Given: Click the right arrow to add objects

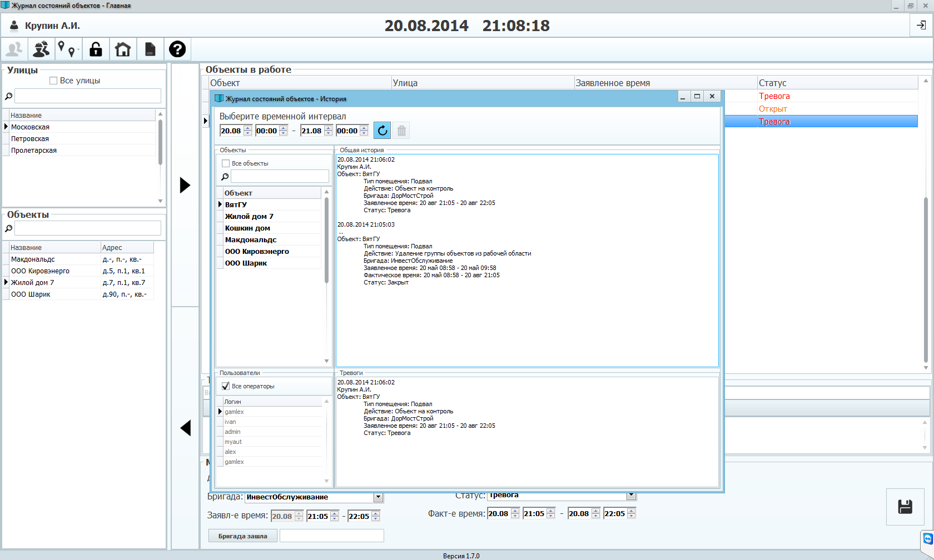Looking at the screenshot, I should pos(185,185).
